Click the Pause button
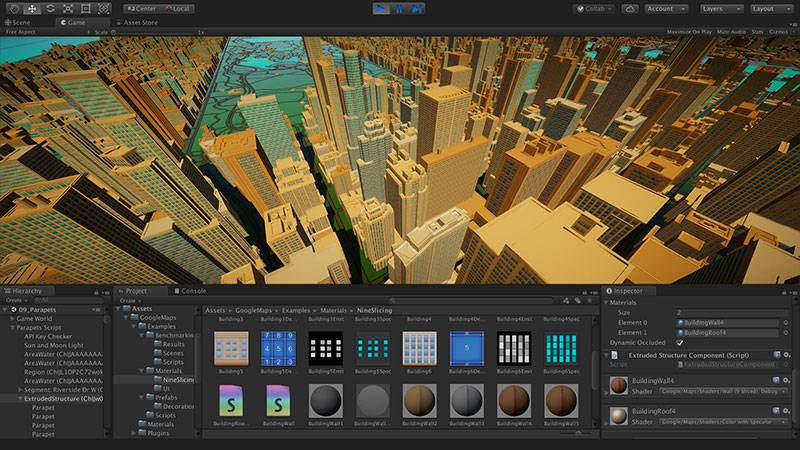 (x=400, y=8)
